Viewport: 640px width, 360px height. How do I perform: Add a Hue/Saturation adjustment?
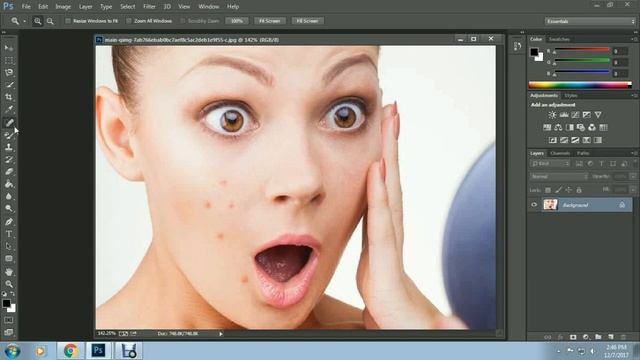tap(547, 128)
